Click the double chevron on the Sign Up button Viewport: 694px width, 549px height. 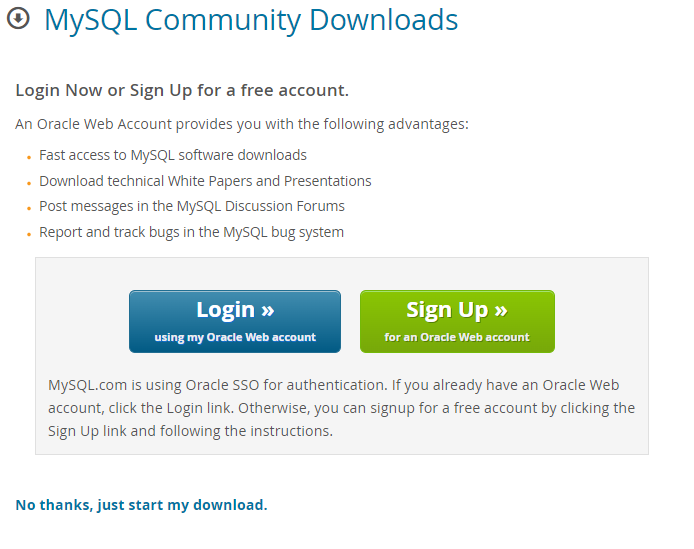point(501,310)
